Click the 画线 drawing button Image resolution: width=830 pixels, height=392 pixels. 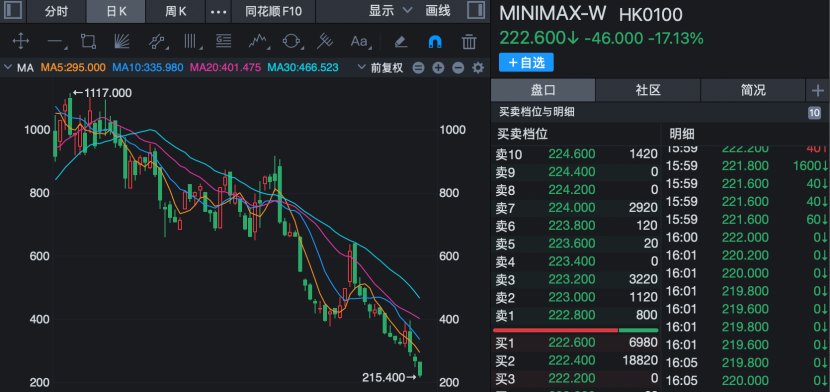(438, 11)
